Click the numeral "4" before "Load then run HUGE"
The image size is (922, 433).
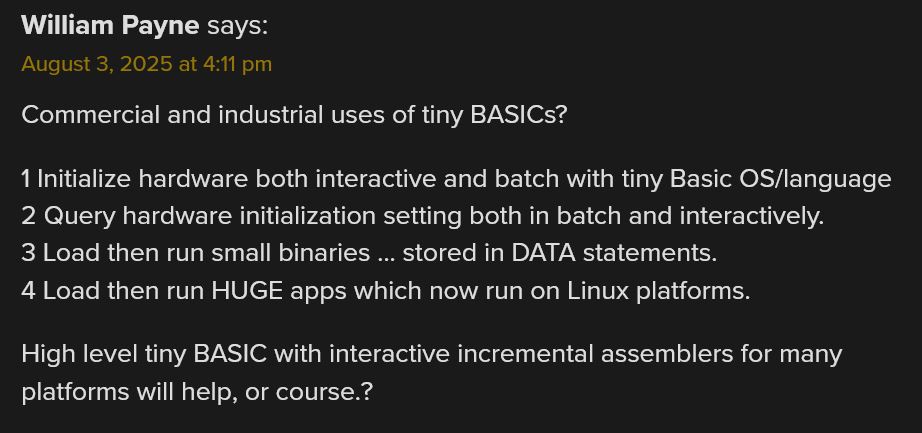pyautogui.click(x=28, y=291)
